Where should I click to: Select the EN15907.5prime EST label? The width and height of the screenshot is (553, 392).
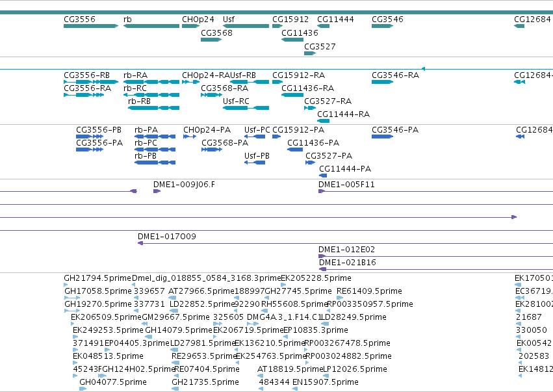pos(325,382)
